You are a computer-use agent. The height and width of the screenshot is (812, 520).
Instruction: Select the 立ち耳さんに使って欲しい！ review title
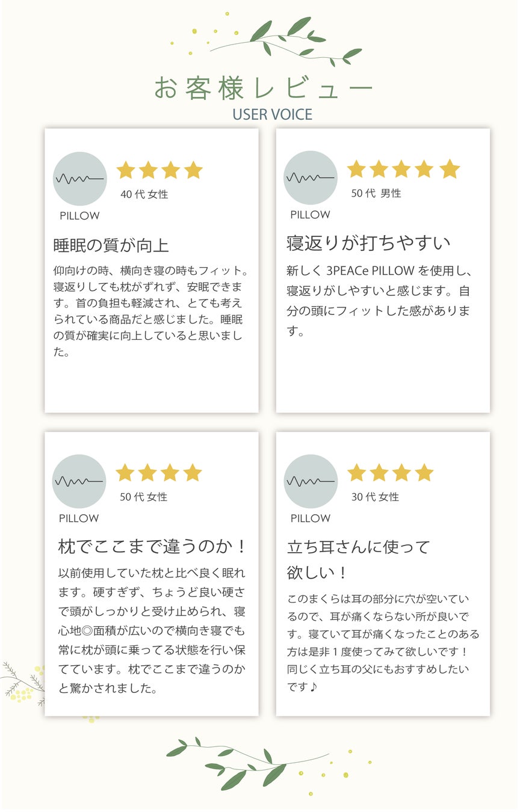click(x=359, y=559)
